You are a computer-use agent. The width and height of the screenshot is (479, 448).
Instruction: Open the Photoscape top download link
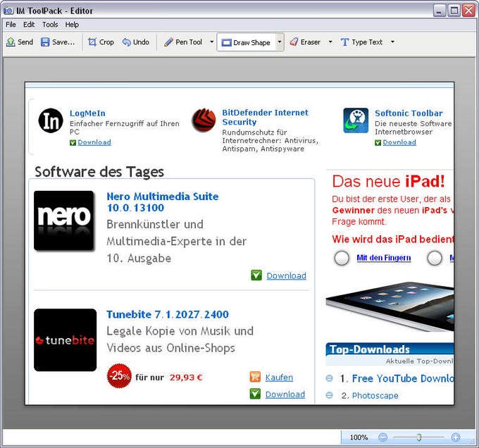coord(375,395)
